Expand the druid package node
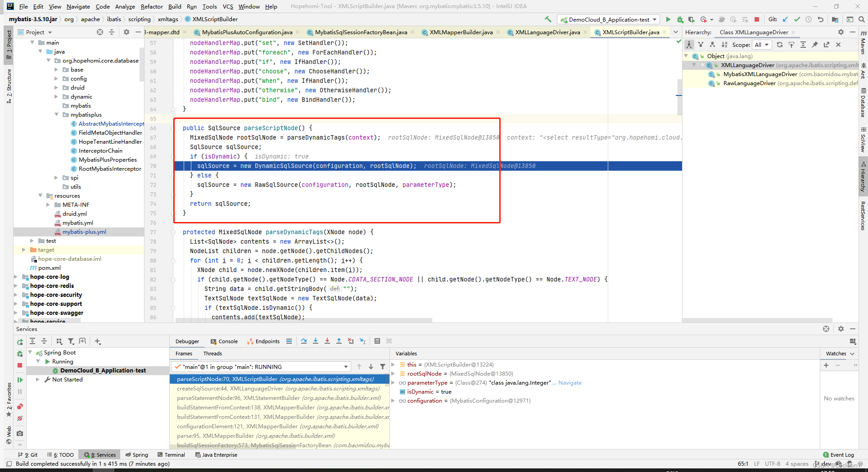 click(56, 88)
